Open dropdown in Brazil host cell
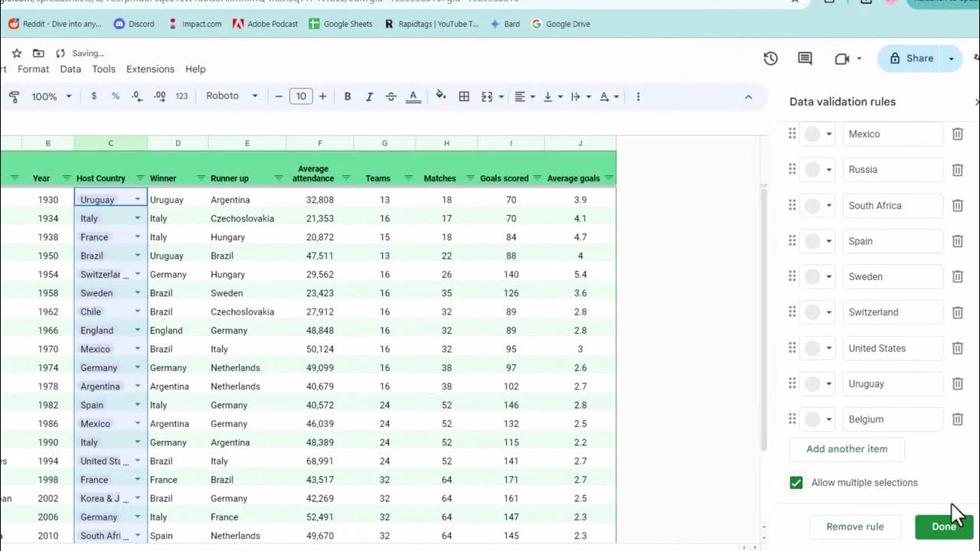The image size is (980, 551). click(138, 256)
